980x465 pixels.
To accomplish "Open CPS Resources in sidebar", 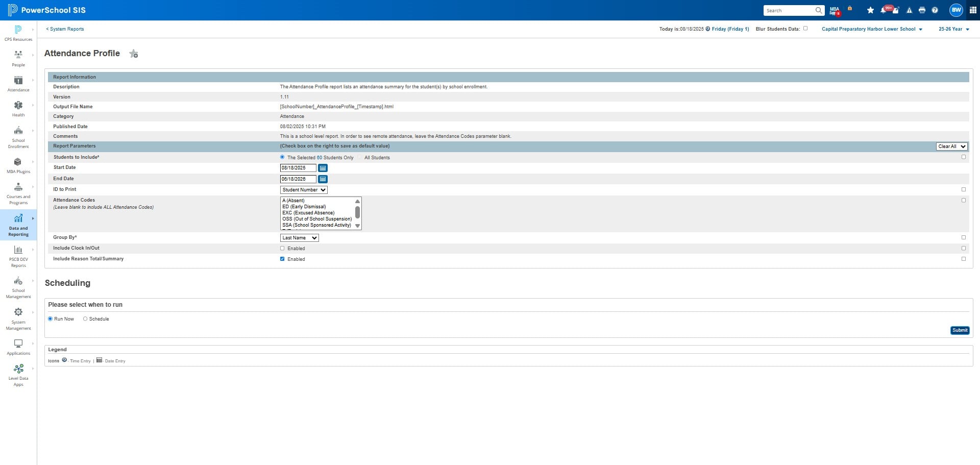I will 18,33.
